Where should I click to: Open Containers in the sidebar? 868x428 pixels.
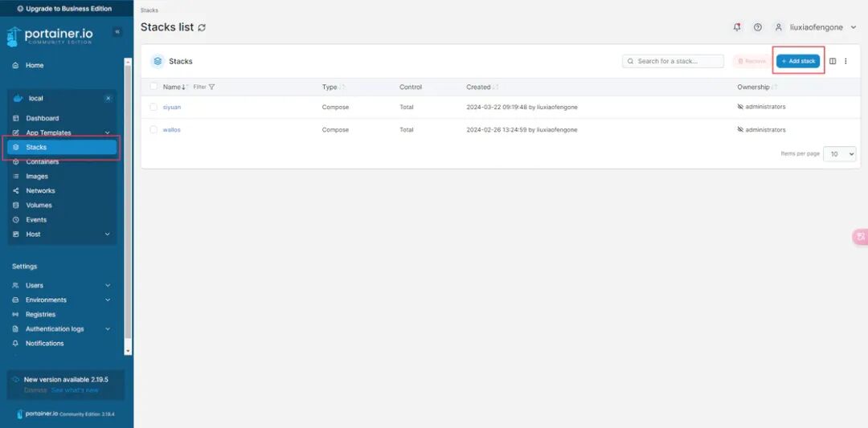coord(42,162)
